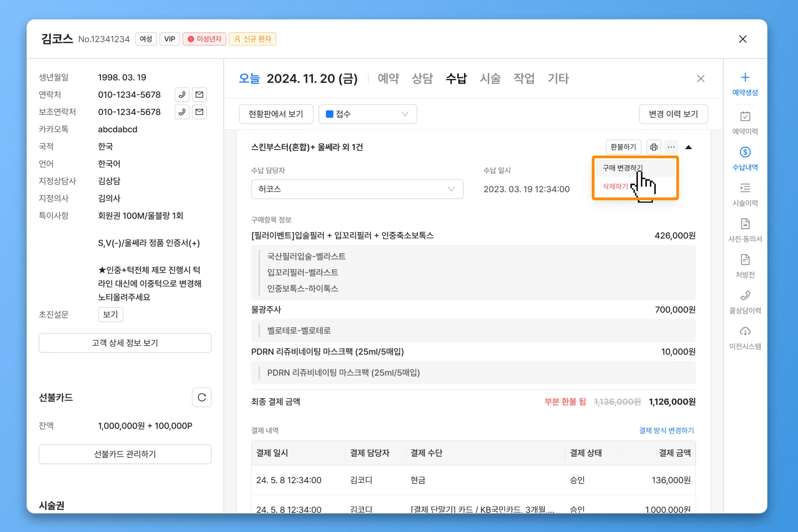
Task: Collapse the payment section with the triangle arrow
Action: (689, 147)
